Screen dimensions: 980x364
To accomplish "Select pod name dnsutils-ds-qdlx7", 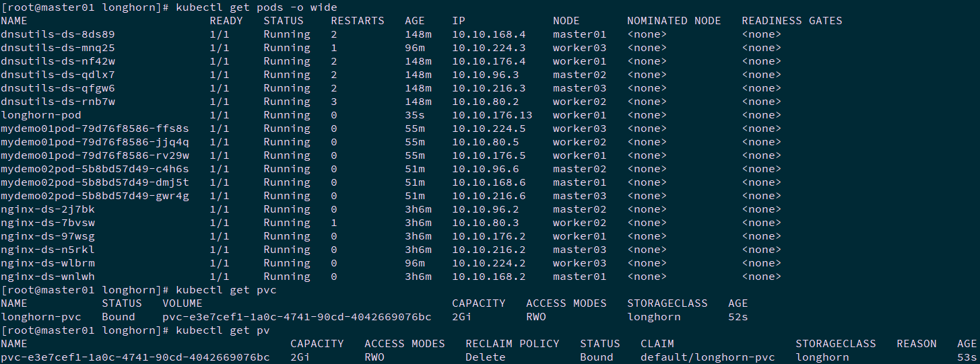I will click(58, 75).
